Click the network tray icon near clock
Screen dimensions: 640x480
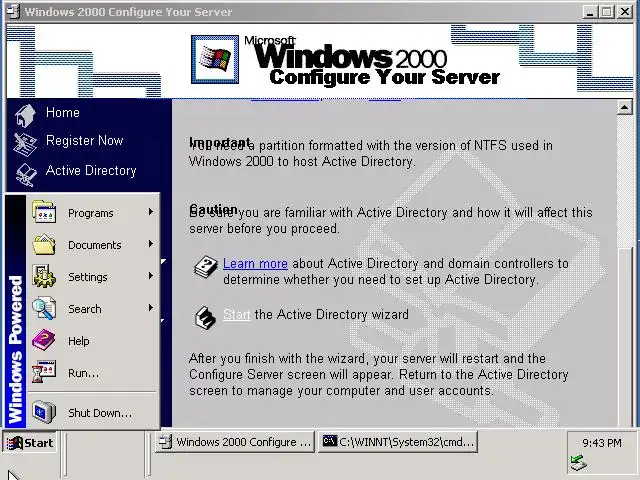click(578, 463)
